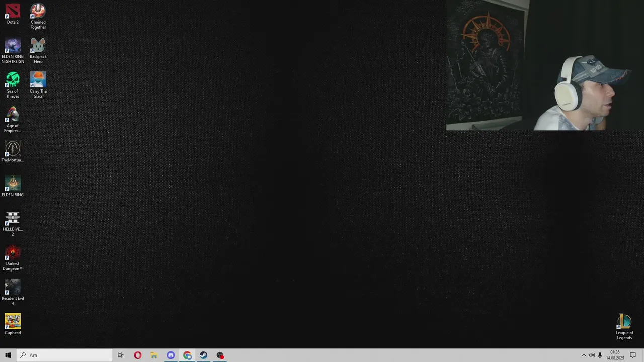
Task: Click the ELDEN RING desktop icon
Action: pyautogui.click(x=13, y=187)
